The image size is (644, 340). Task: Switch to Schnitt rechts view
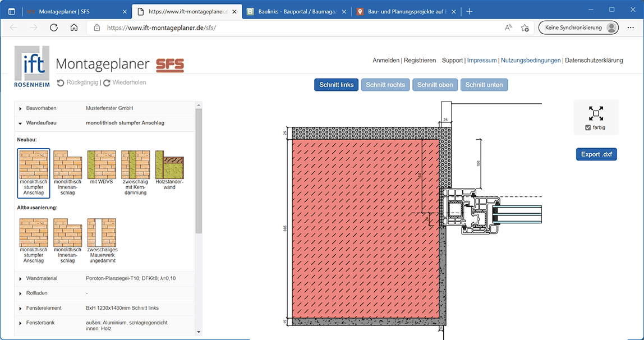point(385,85)
